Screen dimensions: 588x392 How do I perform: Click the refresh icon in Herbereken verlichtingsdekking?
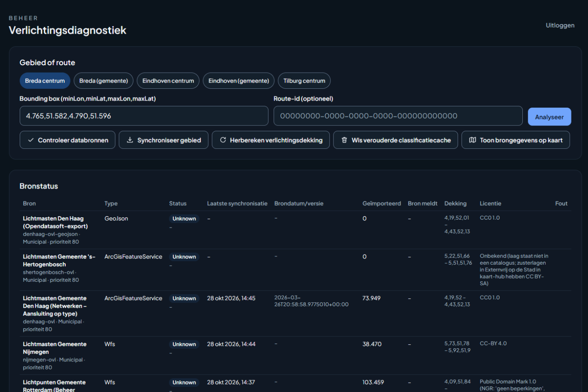tap(223, 140)
